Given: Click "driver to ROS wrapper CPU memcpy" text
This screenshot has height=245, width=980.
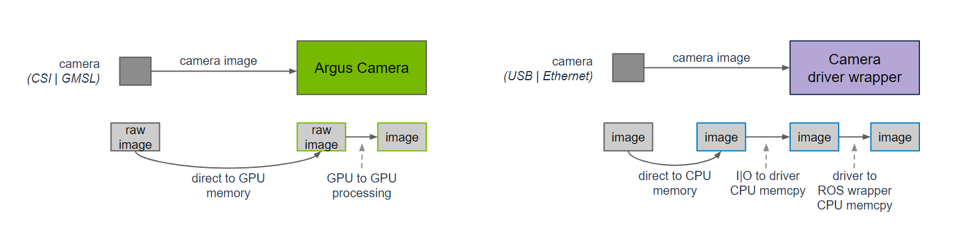Looking at the screenshot, I should coord(854,190).
